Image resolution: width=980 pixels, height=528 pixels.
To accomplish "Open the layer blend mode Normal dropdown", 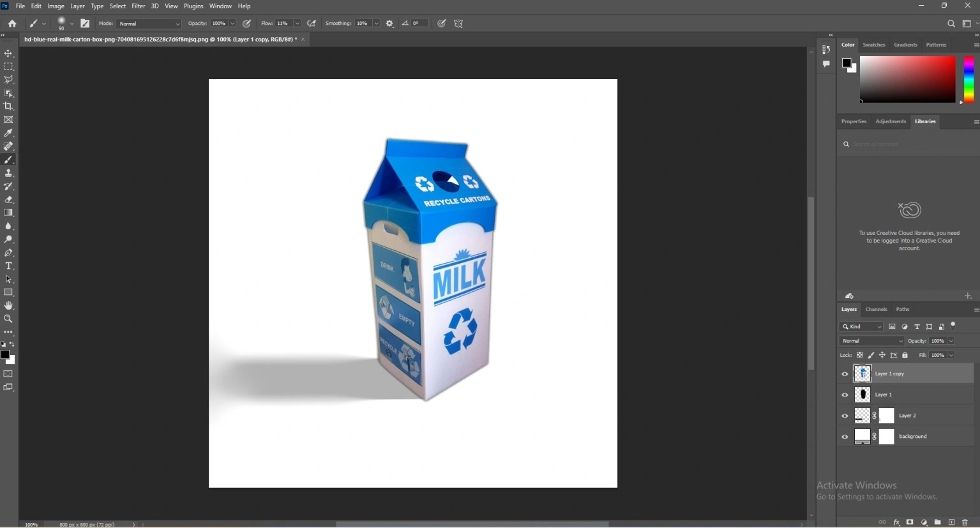I will [x=872, y=341].
